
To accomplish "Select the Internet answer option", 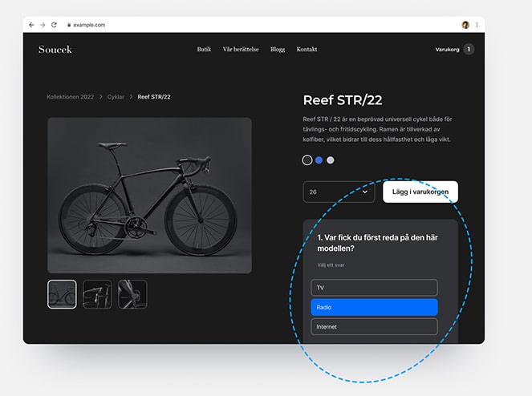I will click(374, 326).
